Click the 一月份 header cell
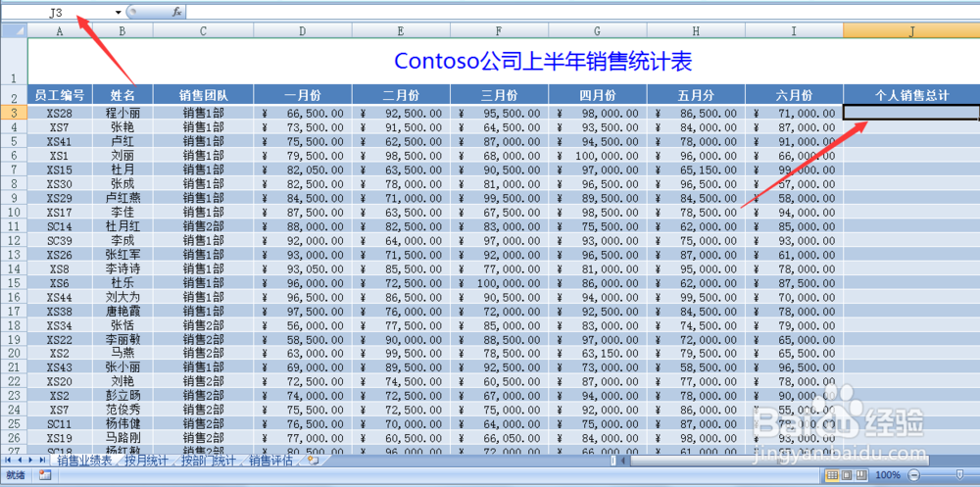Image resolution: width=980 pixels, height=487 pixels. [303, 95]
